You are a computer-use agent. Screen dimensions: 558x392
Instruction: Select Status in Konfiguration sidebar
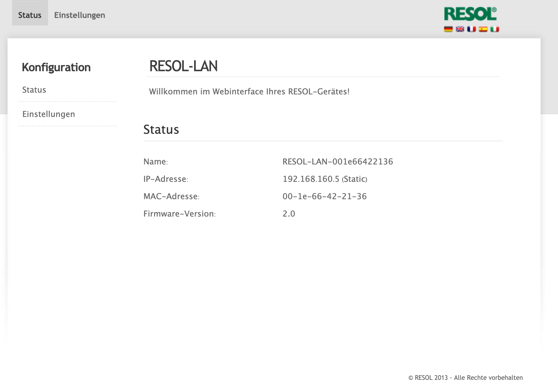tap(34, 90)
